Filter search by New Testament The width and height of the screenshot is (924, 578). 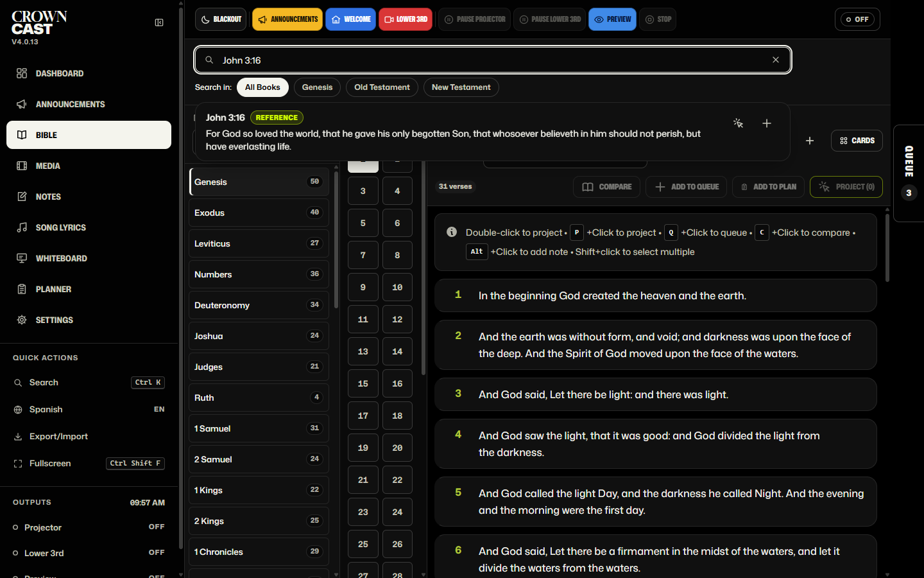461,87
